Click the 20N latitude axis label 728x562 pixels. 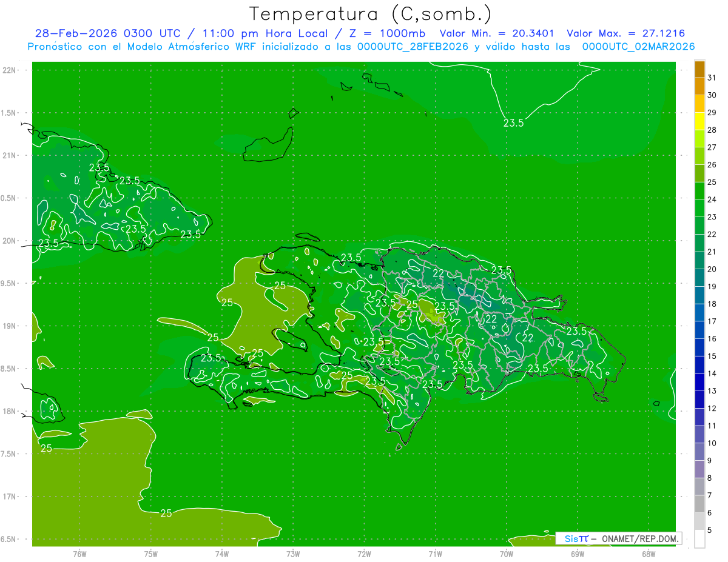(10, 241)
